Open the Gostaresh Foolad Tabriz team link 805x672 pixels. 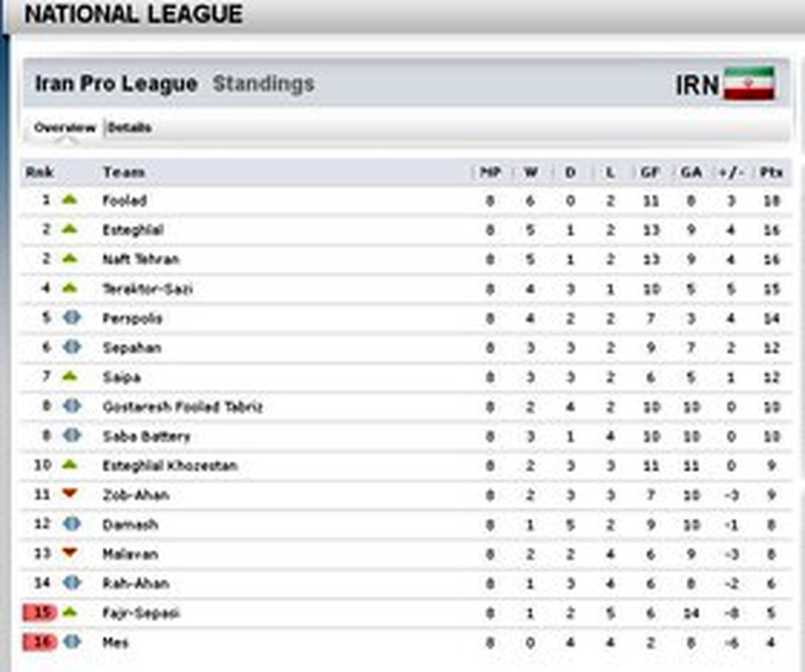[x=182, y=406]
